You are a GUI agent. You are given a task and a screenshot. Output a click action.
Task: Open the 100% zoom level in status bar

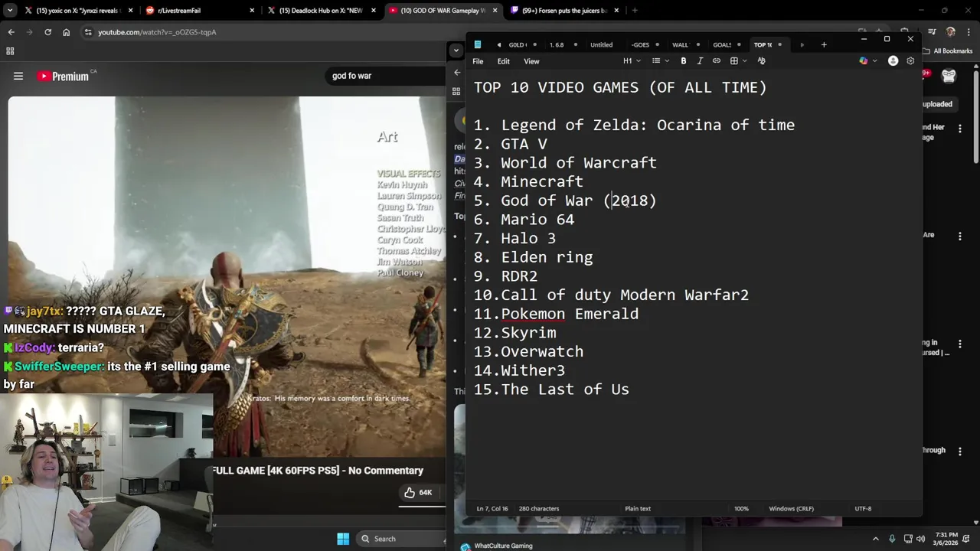pyautogui.click(x=741, y=509)
